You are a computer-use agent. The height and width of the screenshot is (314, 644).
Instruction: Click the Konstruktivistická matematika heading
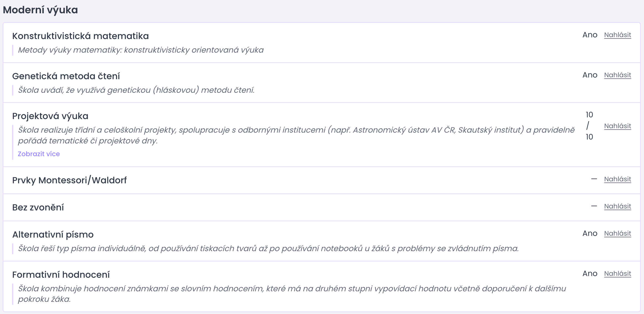(x=81, y=36)
